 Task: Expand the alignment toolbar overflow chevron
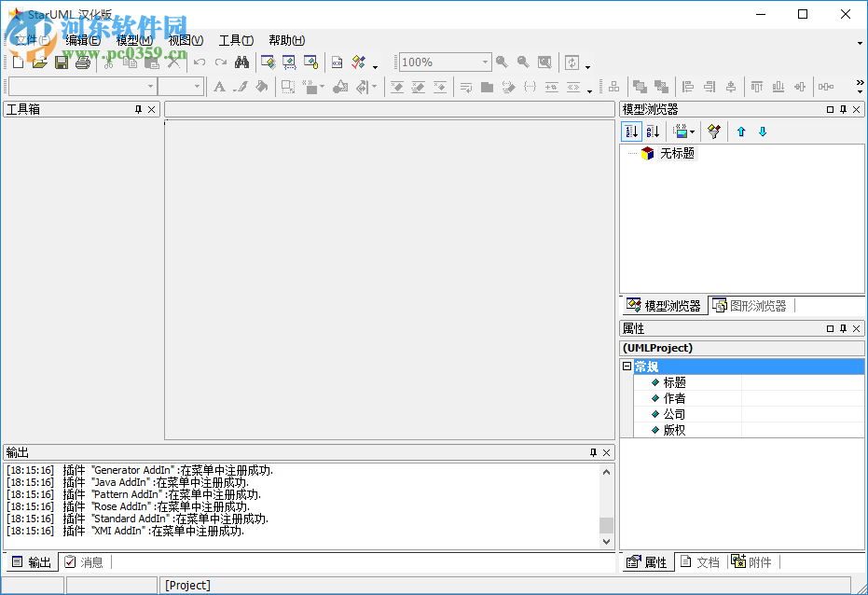(860, 82)
